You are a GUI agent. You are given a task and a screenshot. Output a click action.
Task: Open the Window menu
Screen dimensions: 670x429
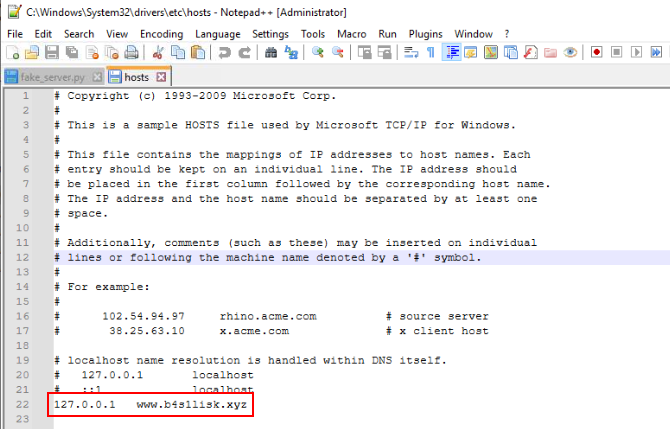click(473, 34)
